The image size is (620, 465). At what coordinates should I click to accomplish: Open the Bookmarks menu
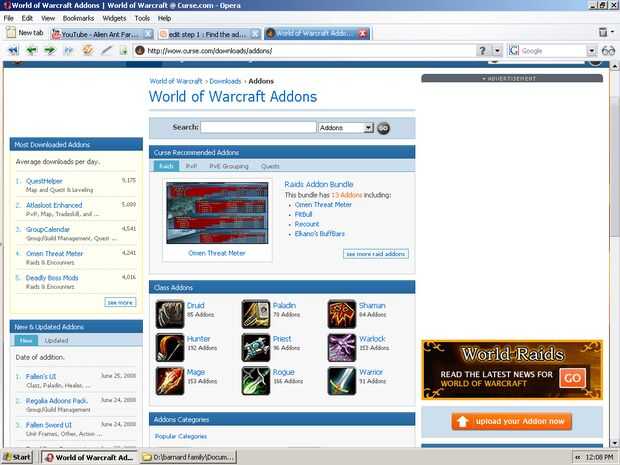click(78, 18)
